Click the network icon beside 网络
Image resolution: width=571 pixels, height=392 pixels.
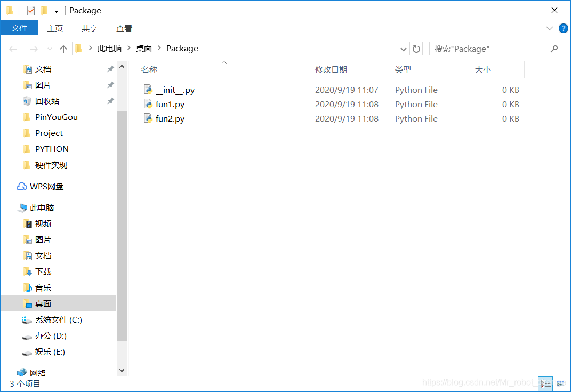click(22, 372)
